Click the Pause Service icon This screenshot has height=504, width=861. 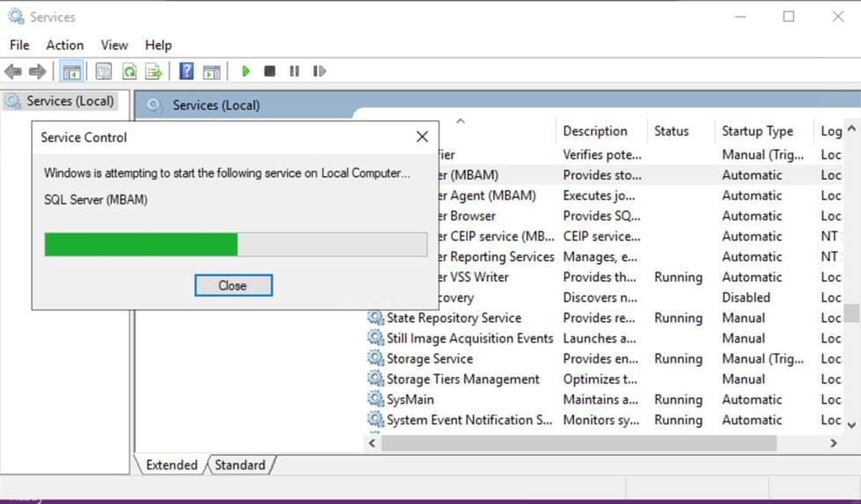pos(294,71)
